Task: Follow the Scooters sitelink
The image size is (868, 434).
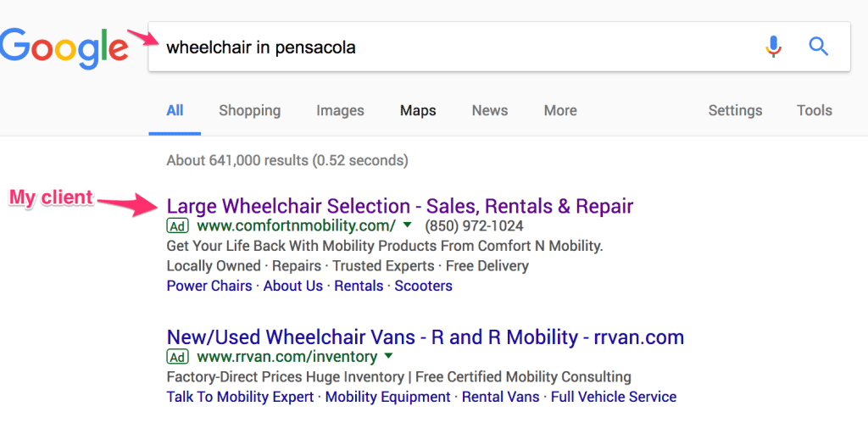Action: pyautogui.click(x=424, y=287)
